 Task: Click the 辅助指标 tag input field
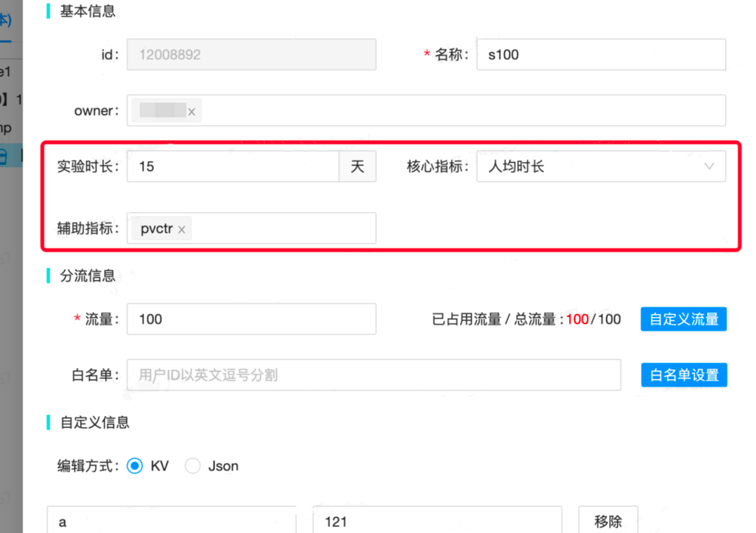click(x=252, y=228)
